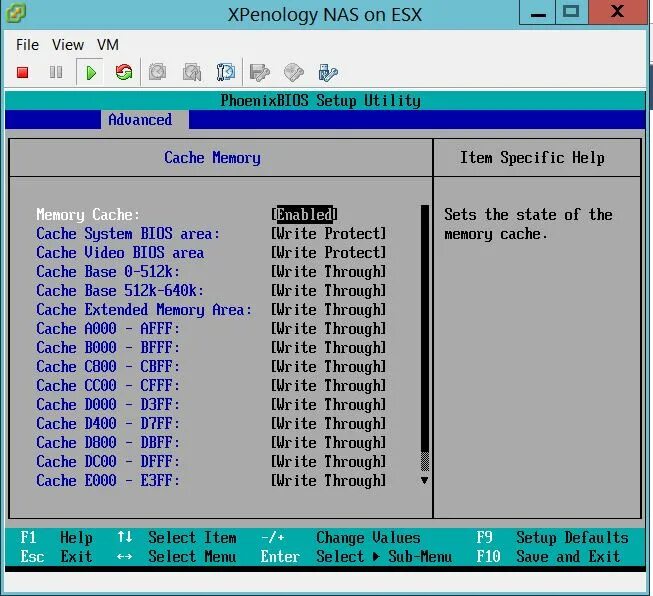Click the green Play power-on icon

click(x=90, y=73)
